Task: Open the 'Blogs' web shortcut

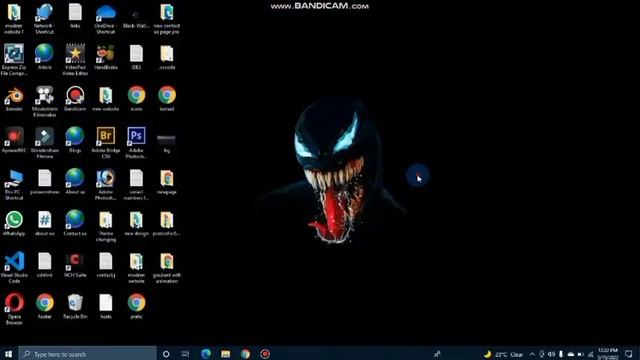Action: (75, 140)
